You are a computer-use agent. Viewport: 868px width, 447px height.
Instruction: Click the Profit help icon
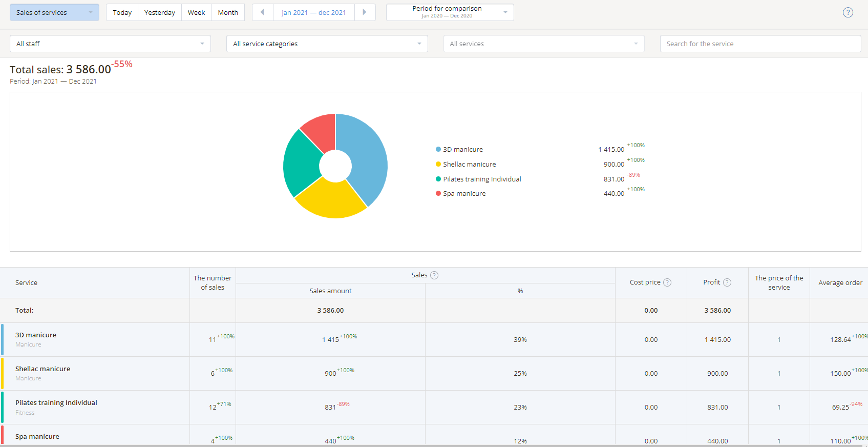(727, 282)
